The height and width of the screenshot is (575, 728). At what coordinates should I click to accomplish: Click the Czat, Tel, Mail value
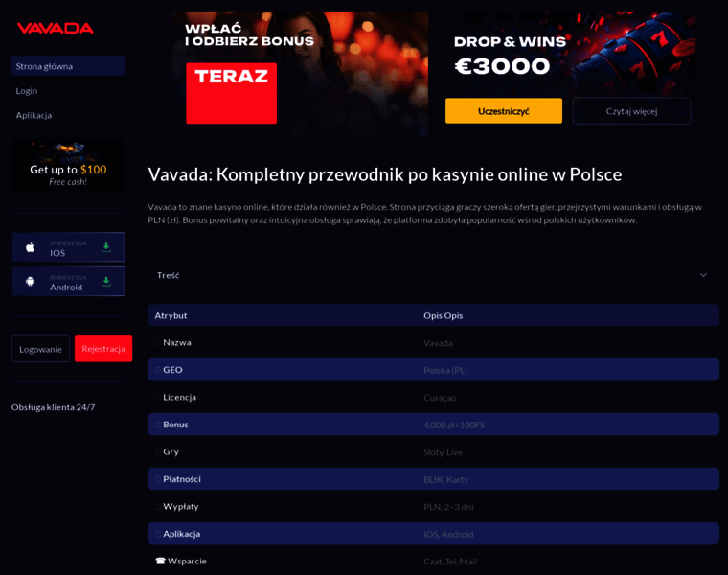[450, 562]
